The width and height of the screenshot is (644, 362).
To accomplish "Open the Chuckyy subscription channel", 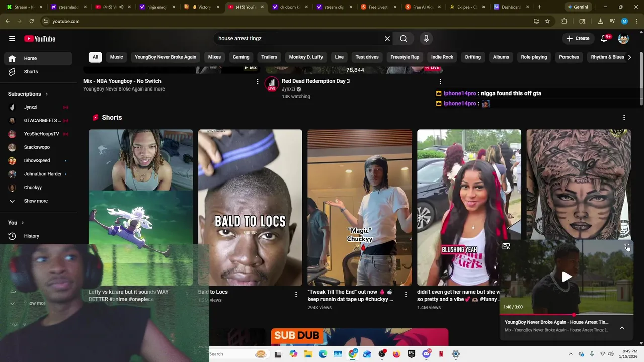I will [x=38, y=188].
